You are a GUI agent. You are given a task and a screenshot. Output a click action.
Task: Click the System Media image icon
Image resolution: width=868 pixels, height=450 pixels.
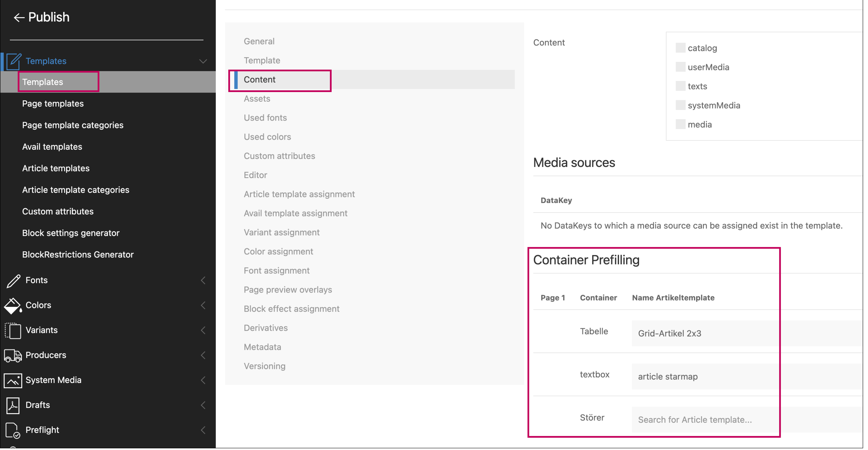13,381
